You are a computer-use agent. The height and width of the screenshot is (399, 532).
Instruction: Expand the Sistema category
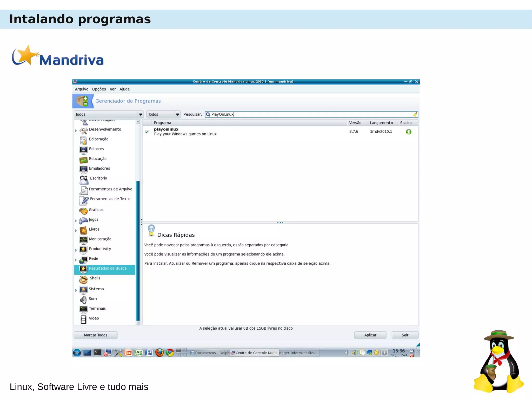76,290
